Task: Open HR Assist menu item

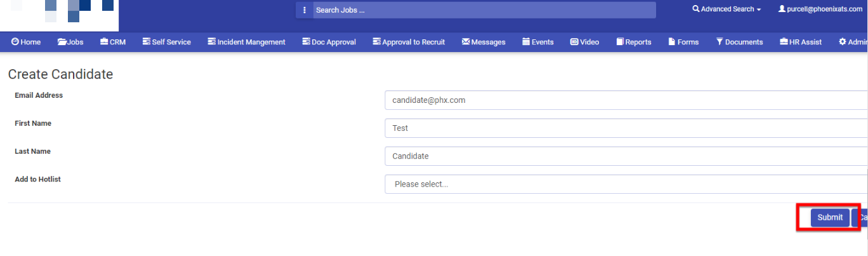Action: pos(801,42)
